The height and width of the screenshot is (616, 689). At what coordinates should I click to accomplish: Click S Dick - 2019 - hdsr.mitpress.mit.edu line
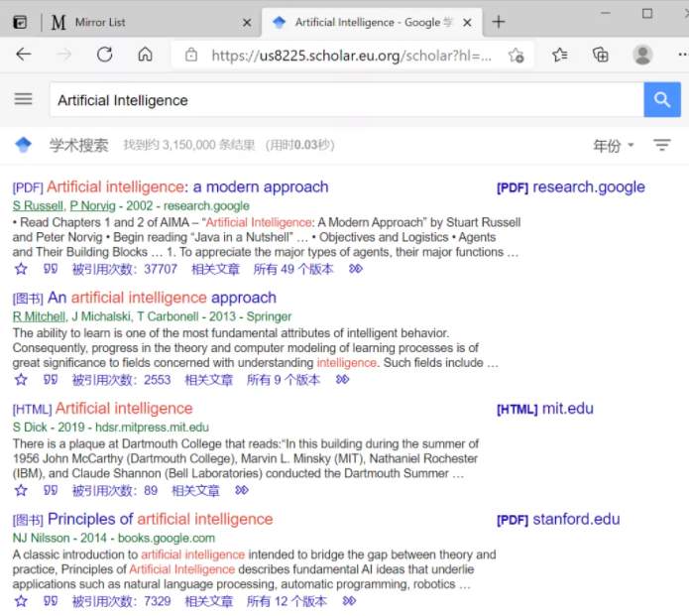pos(111,428)
